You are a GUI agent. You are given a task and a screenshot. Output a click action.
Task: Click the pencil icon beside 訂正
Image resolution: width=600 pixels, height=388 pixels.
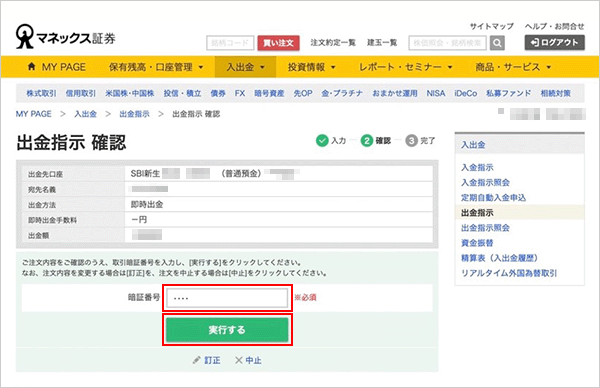click(x=196, y=360)
